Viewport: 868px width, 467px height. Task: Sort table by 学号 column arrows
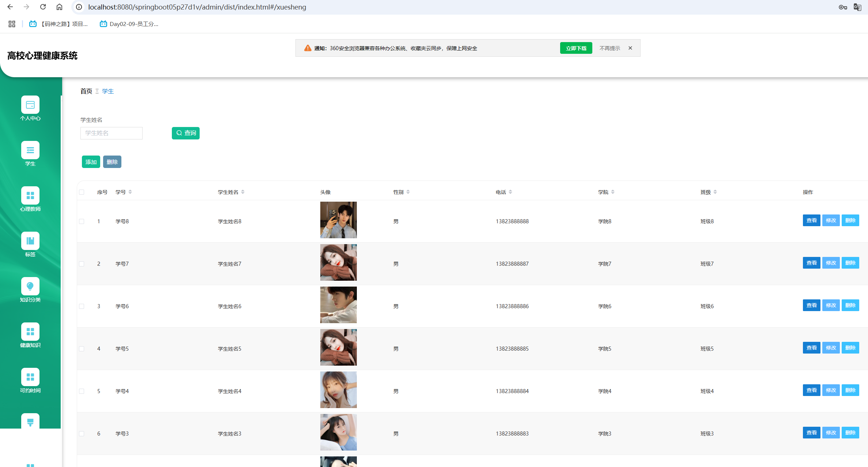[x=130, y=192]
